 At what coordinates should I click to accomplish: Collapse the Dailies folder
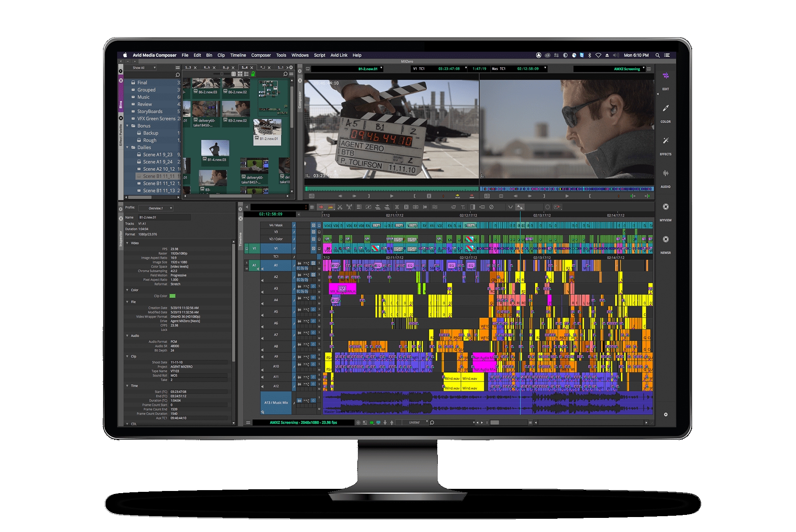(x=127, y=147)
